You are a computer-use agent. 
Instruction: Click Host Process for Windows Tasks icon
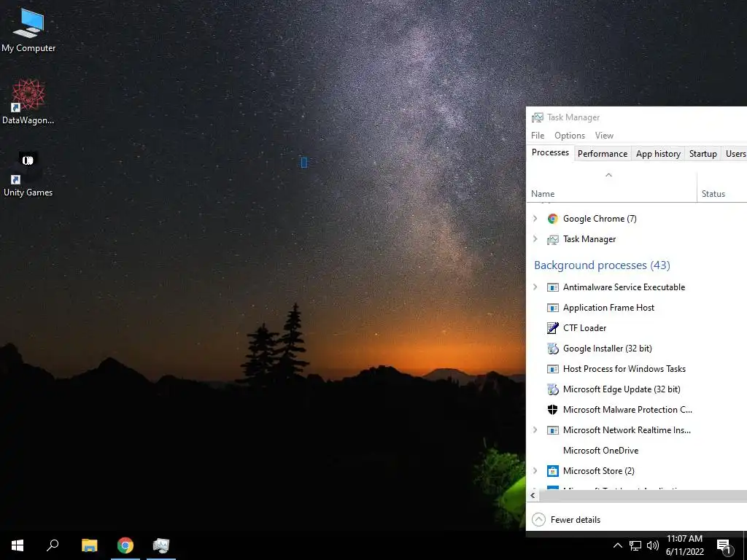(553, 369)
